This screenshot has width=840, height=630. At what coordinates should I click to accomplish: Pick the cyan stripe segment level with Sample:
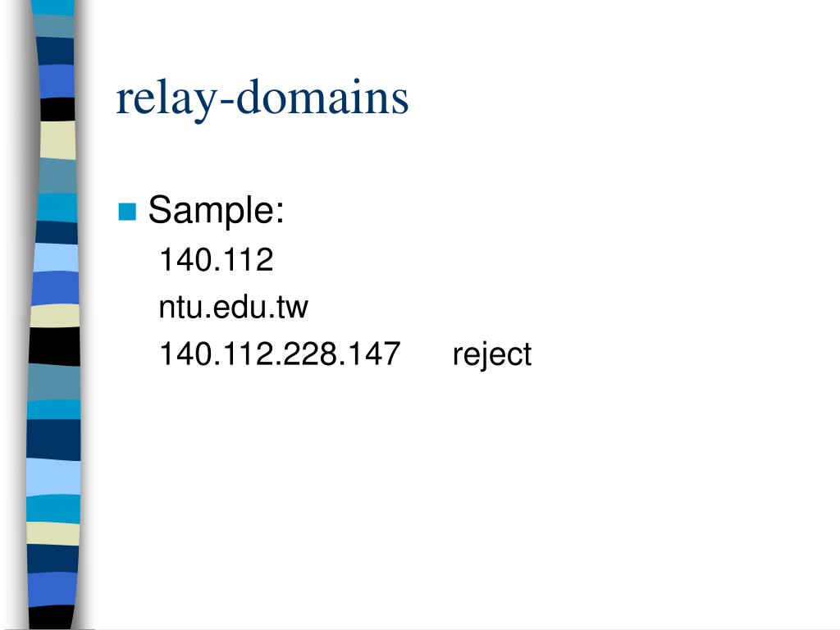[x=57, y=208]
